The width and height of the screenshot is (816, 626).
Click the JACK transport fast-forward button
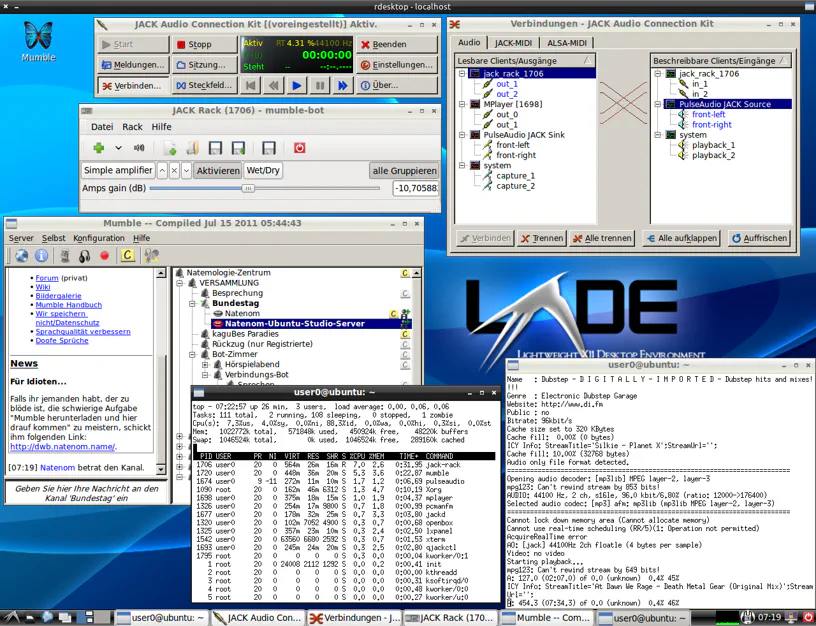point(343,85)
